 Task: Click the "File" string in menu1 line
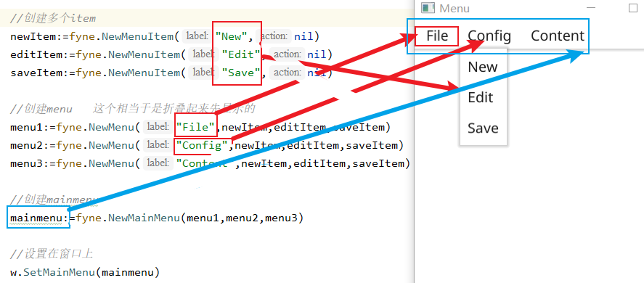[195, 127]
